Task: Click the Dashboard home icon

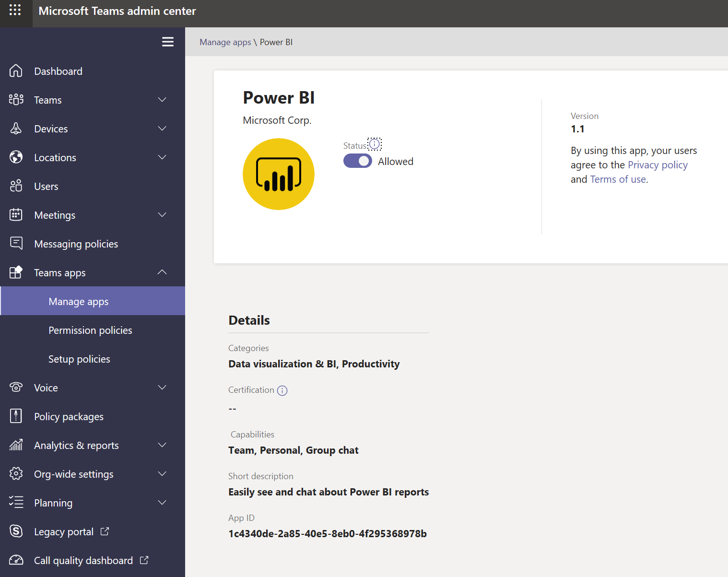Action: tap(16, 71)
